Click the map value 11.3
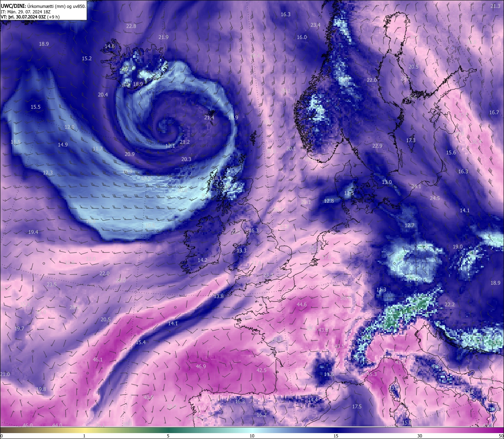This screenshot has height=439, width=504. click(381, 290)
